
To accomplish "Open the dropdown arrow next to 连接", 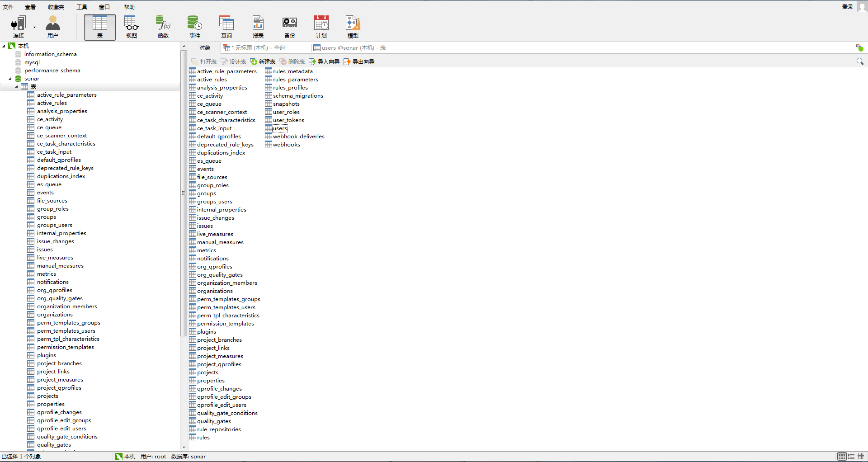I will (x=34, y=27).
